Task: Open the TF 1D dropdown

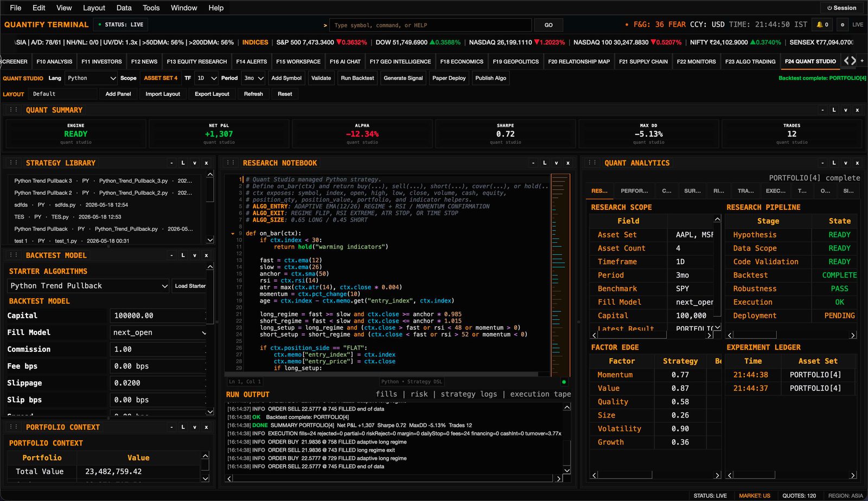Action: coord(206,78)
